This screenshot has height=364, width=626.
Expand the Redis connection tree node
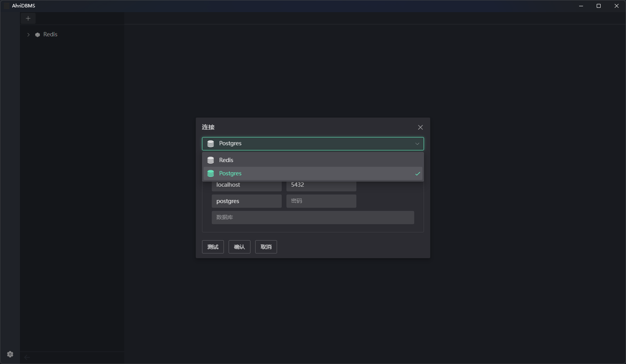tap(29, 35)
